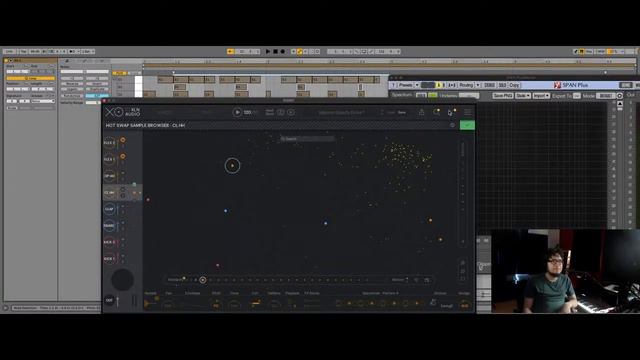Select the CL HH channel pad
This screenshot has width=640, height=360.
109,193
